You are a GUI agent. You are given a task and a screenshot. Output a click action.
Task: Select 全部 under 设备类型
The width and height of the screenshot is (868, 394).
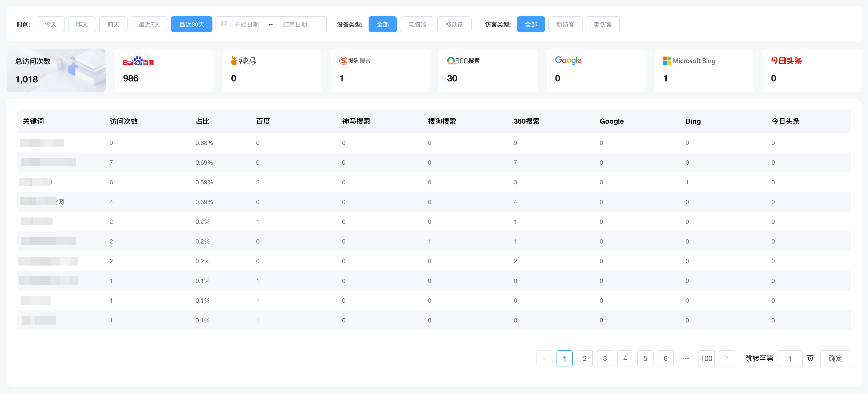tap(382, 24)
